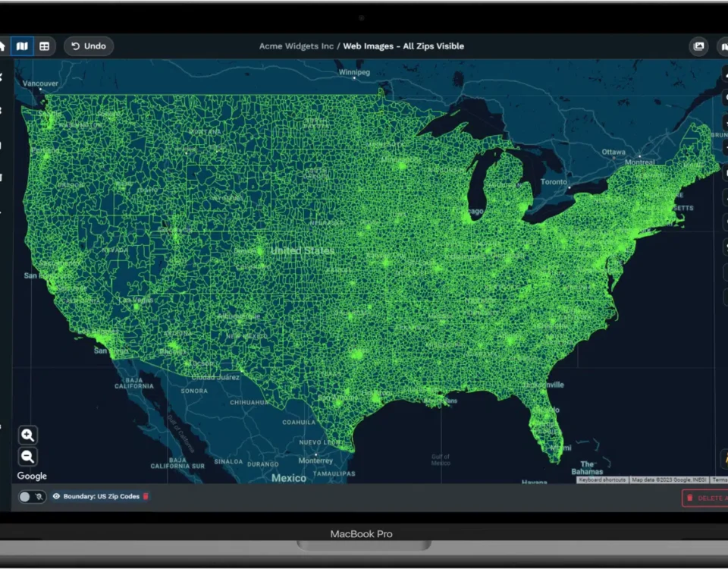The width and height of the screenshot is (728, 569).
Task: Click the Boundary: US Zip Codes chip label
Action: 101,497
